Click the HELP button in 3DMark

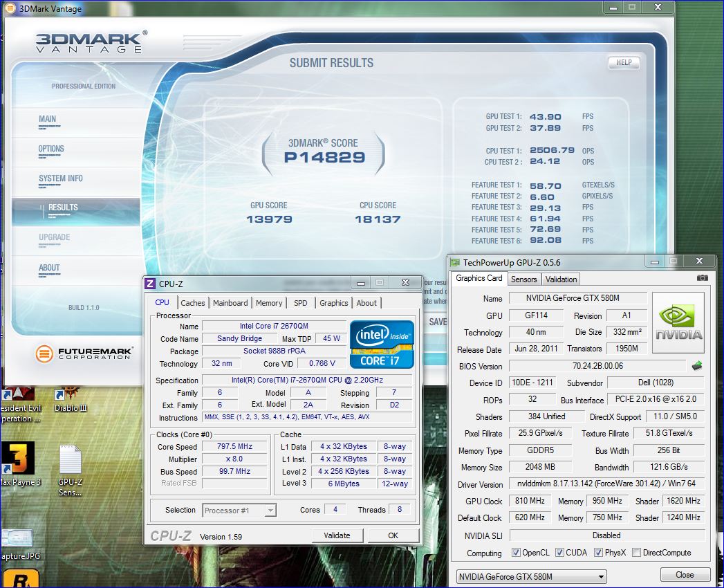click(624, 62)
